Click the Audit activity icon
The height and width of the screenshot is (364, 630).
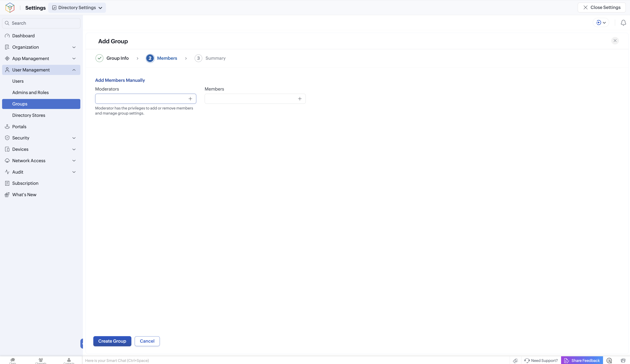pos(7,172)
